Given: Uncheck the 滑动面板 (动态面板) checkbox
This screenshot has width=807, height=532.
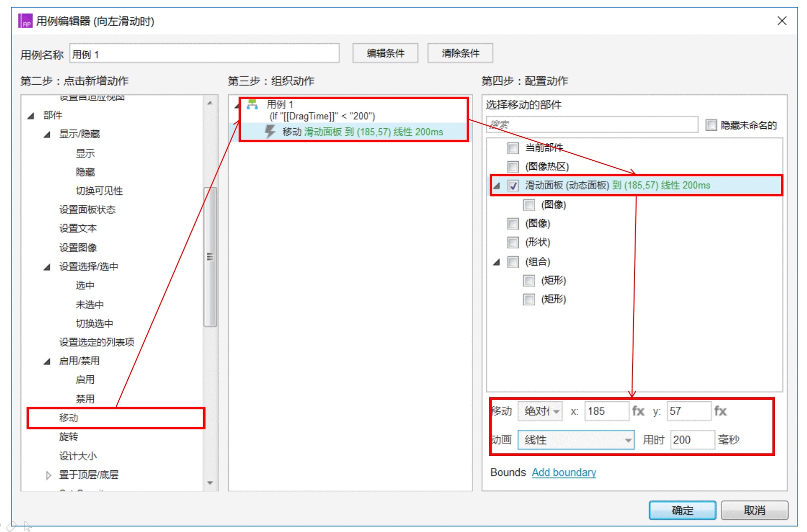Looking at the screenshot, I should pyautogui.click(x=513, y=185).
